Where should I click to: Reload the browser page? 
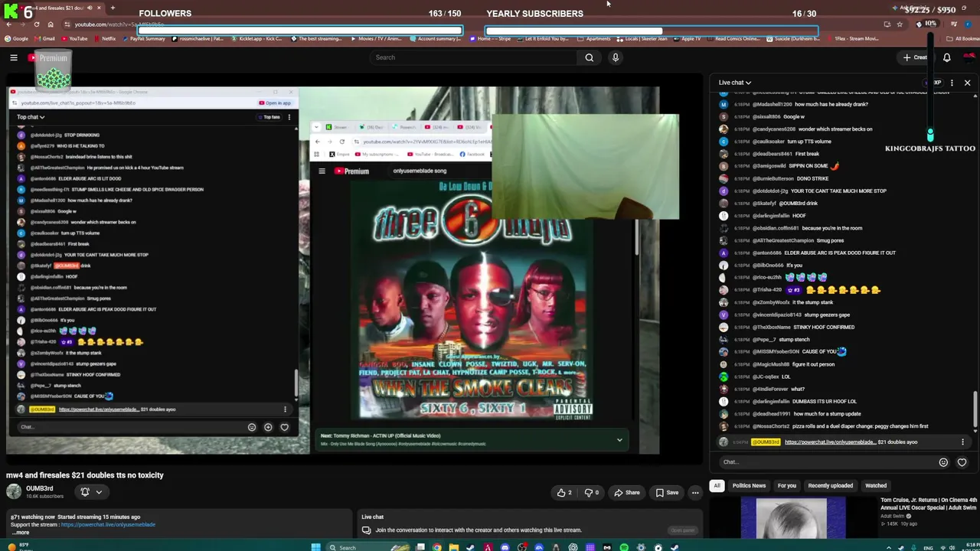coord(36,24)
